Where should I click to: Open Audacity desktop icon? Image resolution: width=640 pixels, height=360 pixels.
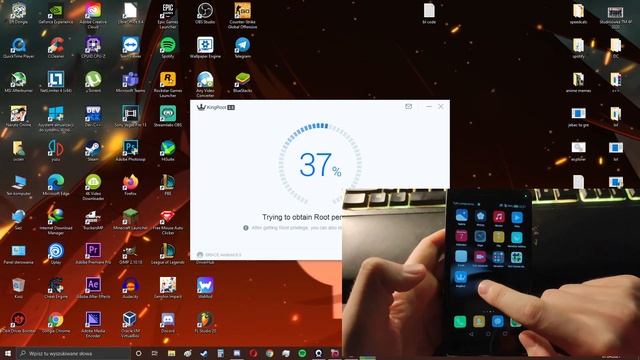point(131,288)
